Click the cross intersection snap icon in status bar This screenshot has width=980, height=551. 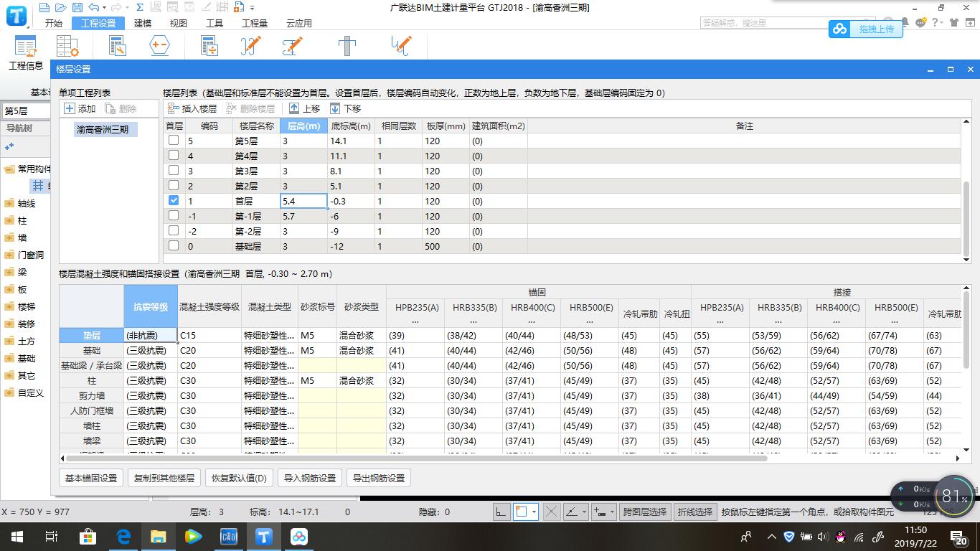pyautogui.click(x=551, y=512)
